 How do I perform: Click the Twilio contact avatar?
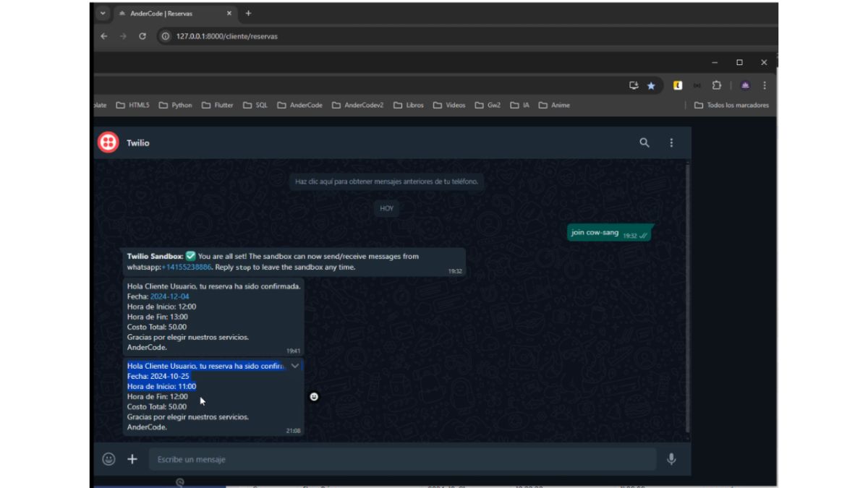[108, 142]
